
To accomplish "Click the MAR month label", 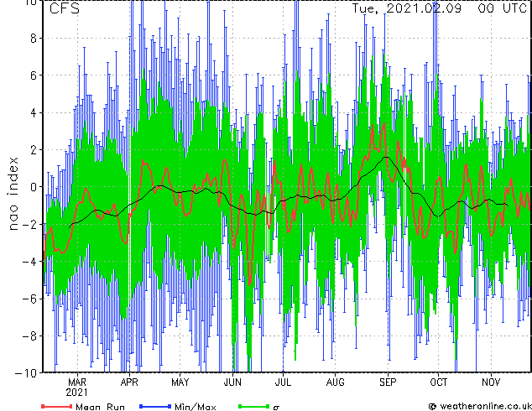I will pos(77,382).
